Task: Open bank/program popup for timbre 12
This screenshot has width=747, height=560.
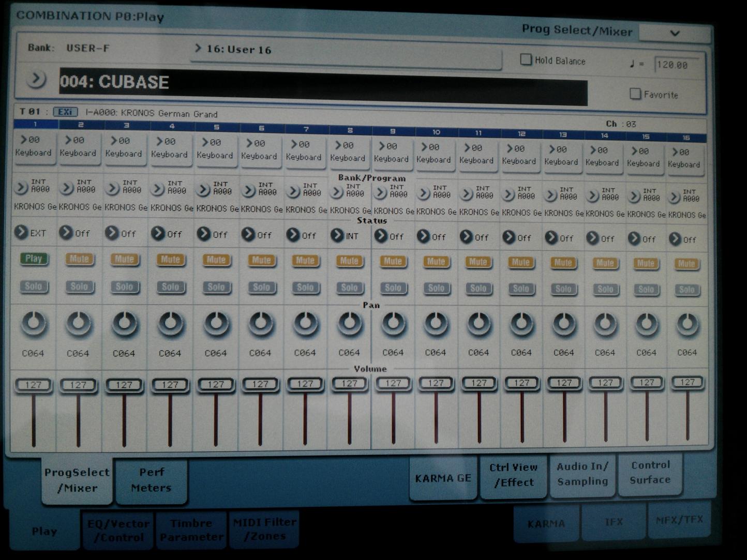Action: coord(509,195)
